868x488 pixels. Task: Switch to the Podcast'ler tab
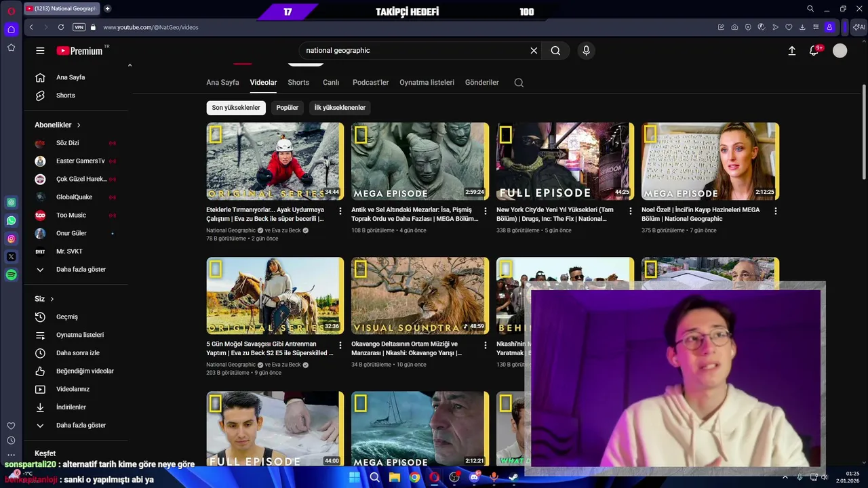coord(370,83)
